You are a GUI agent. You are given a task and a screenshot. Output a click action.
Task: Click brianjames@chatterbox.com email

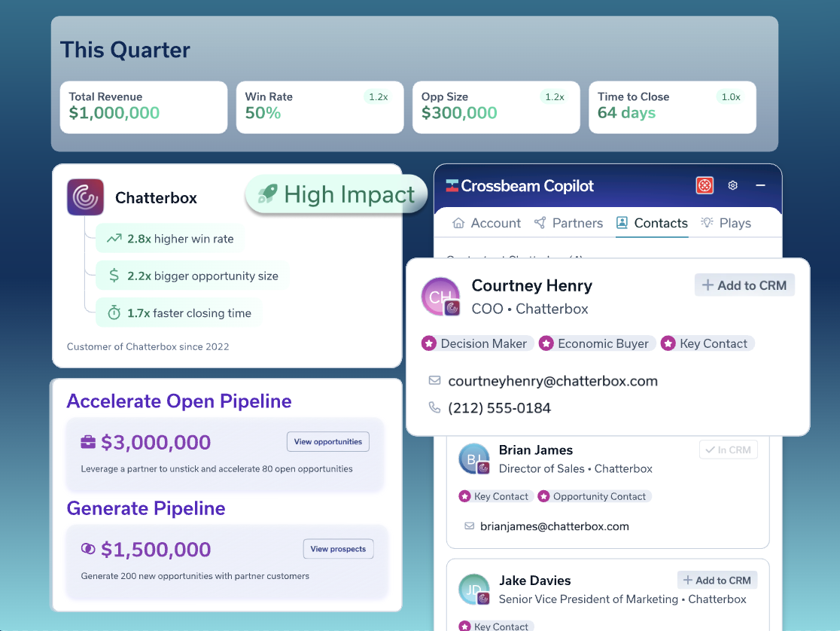555,526
